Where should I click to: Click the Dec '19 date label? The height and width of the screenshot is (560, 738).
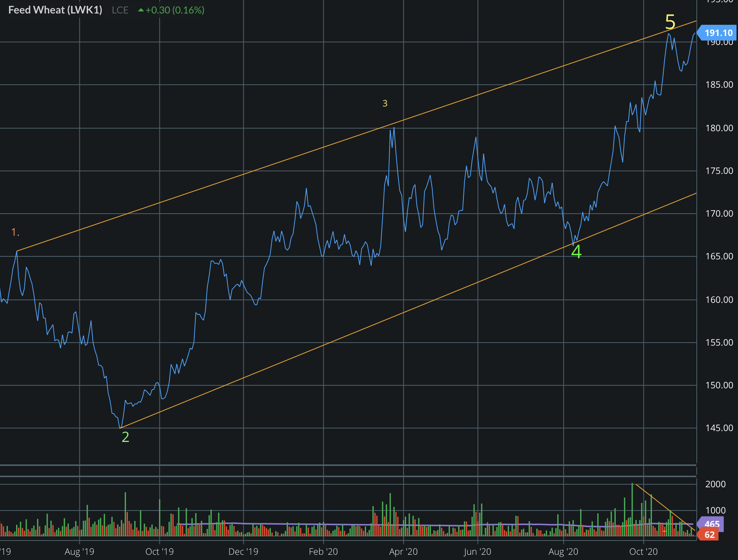[243, 552]
